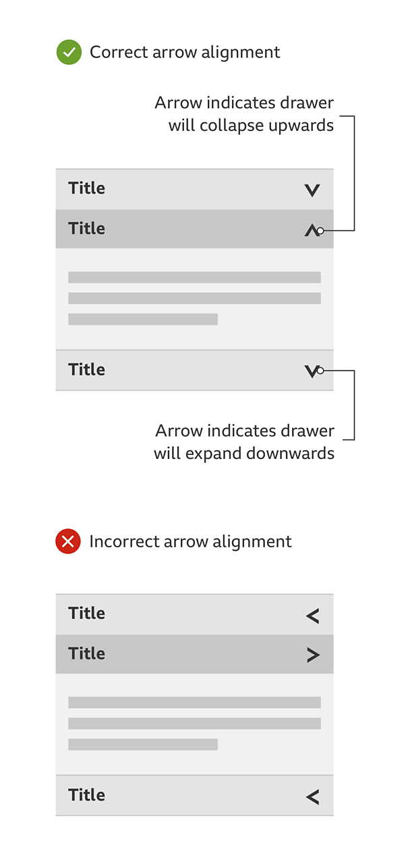
Task: Click the red X cross icon
Action: point(68,541)
